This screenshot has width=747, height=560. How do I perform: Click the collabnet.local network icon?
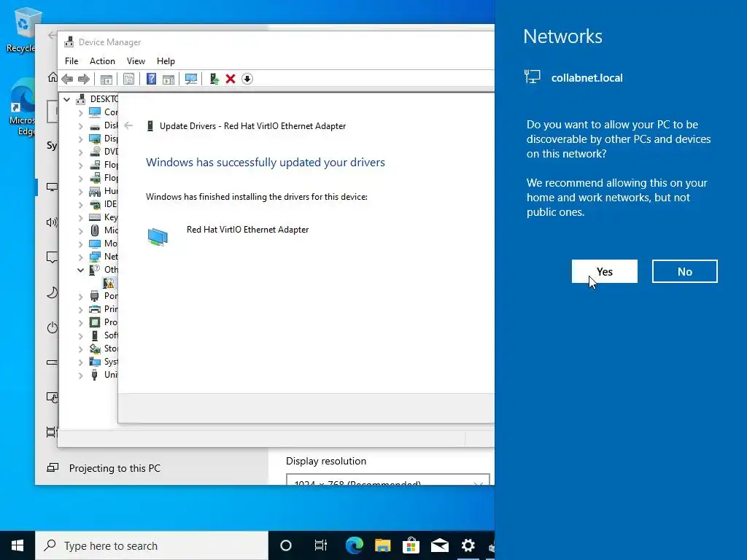(532, 77)
